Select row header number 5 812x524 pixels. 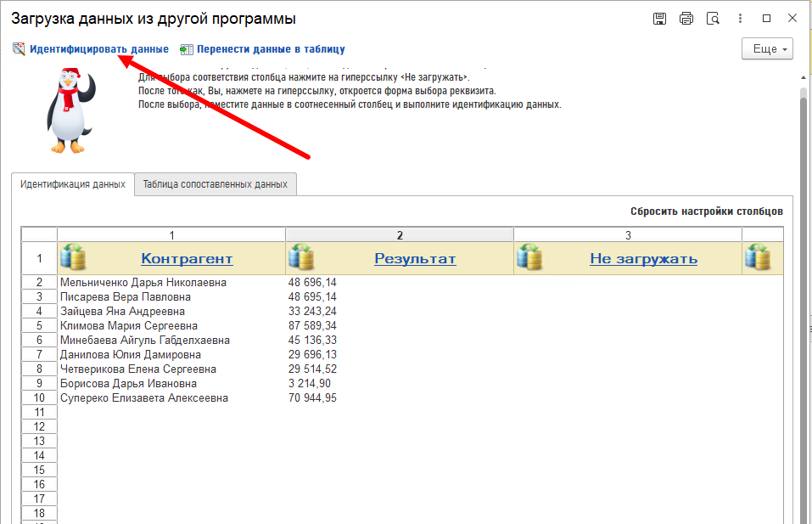(x=39, y=326)
